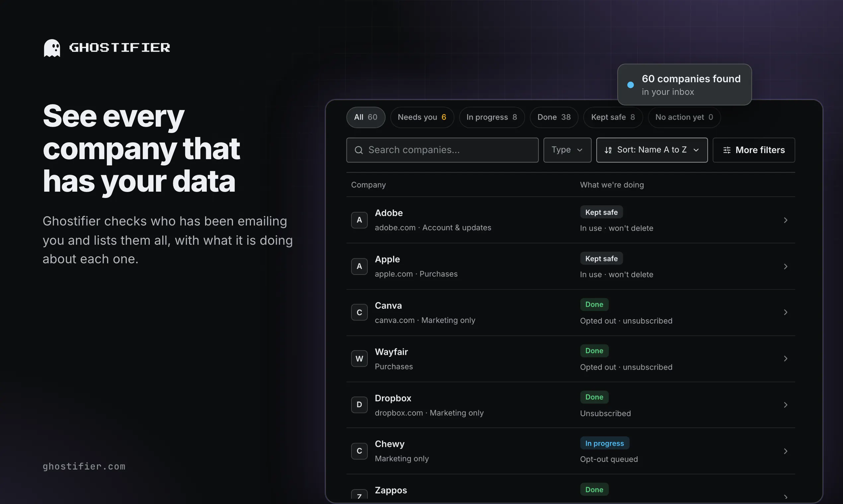Click the Chewy letter avatar
Image resolution: width=843 pixels, height=504 pixels.
pyautogui.click(x=359, y=451)
